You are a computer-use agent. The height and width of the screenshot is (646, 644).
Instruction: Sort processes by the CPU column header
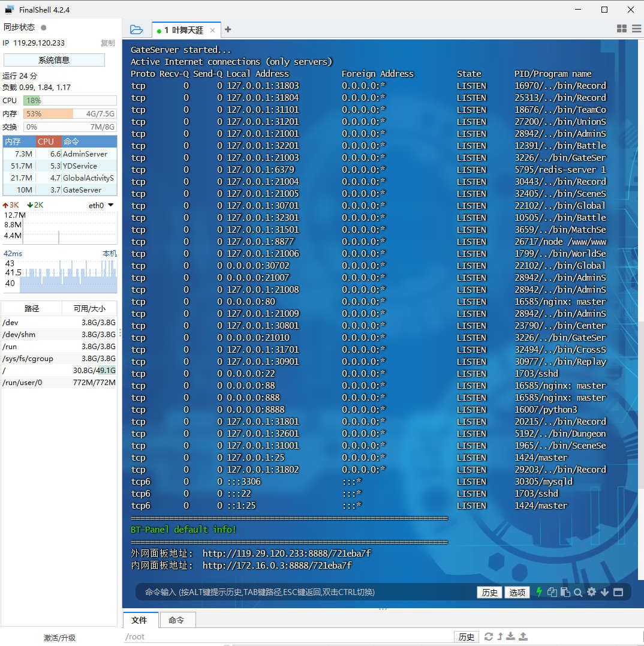pos(49,142)
